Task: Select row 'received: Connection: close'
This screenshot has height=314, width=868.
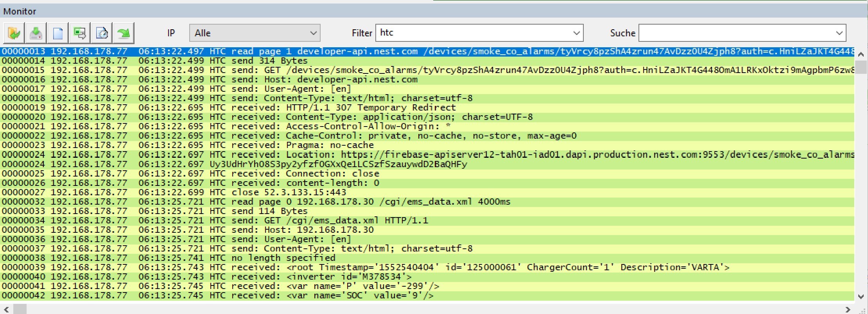Action: tap(427, 173)
